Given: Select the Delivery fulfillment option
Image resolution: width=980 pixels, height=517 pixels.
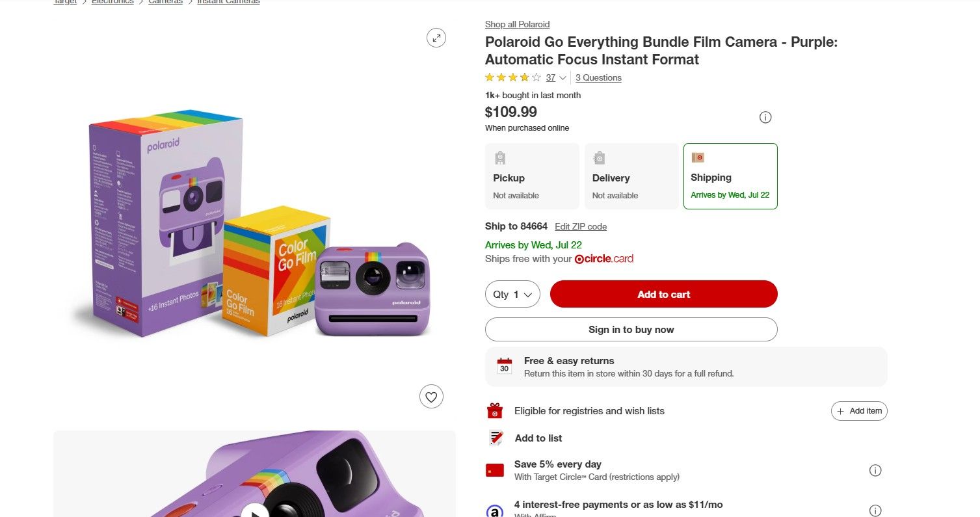Looking at the screenshot, I should (631, 176).
